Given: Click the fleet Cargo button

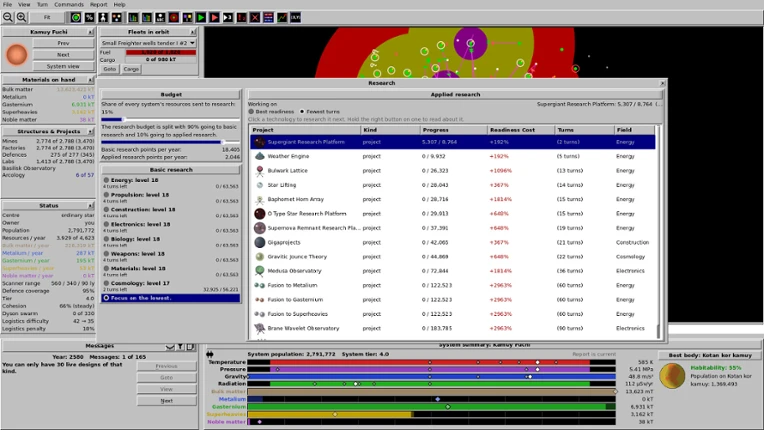Looking at the screenshot, I should (x=131, y=69).
